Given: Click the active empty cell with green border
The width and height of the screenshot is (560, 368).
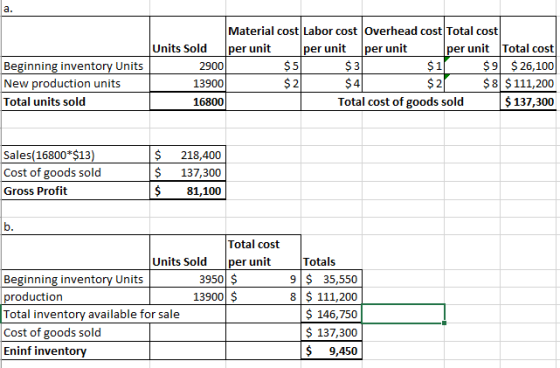Looking at the screenshot, I should [403, 314].
